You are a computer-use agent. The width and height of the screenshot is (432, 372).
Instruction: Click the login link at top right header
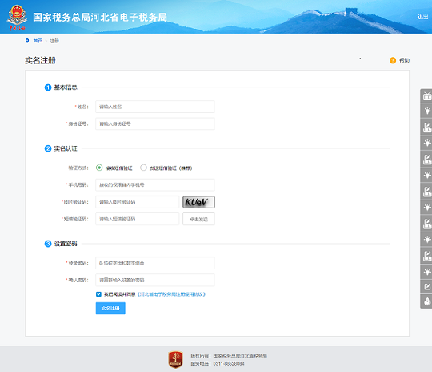(423, 16)
